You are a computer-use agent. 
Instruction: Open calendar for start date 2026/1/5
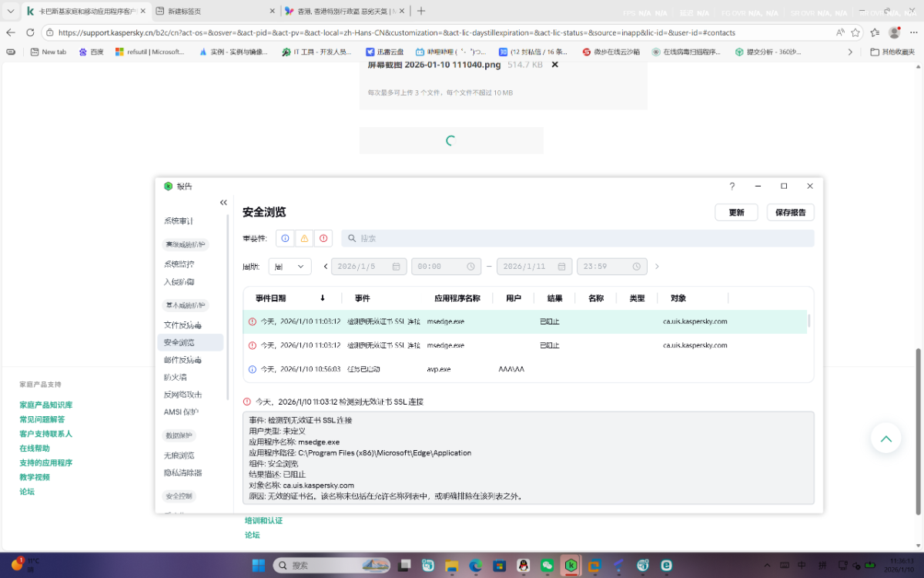(x=397, y=267)
